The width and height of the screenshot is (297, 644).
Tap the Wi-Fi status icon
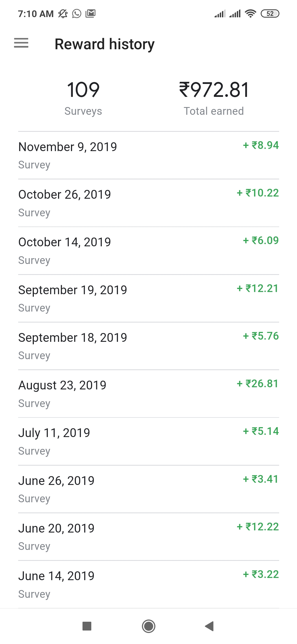coord(250,13)
